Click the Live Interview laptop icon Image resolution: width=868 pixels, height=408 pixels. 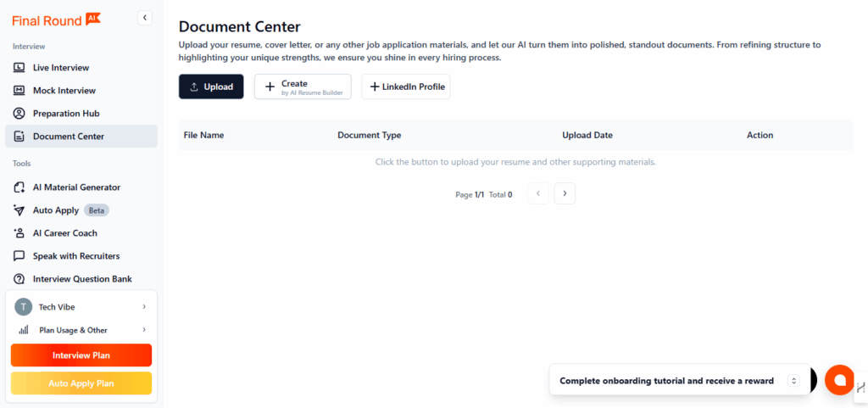point(19,68)
